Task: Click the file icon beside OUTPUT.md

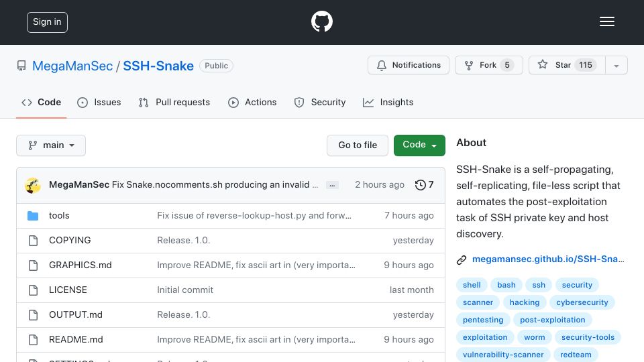Action: click(34, 315)
